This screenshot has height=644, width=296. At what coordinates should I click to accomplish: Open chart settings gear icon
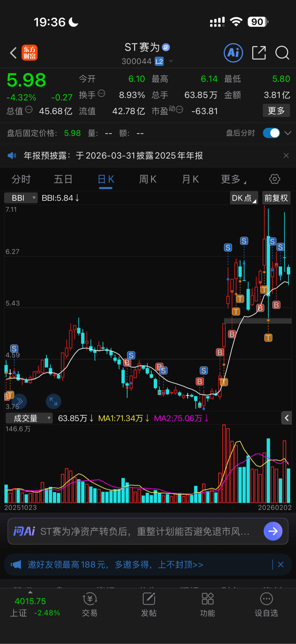pos(274,179)
